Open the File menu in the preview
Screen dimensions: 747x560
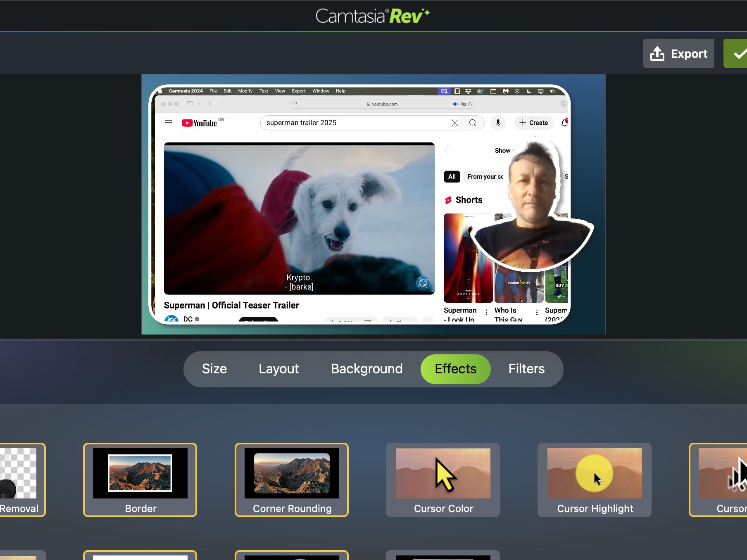tap(213, 91)
